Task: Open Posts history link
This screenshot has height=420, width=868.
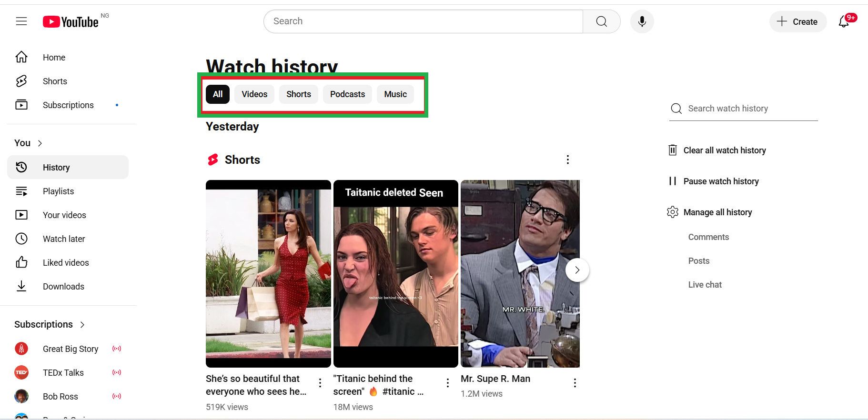Action: [699, 261]
